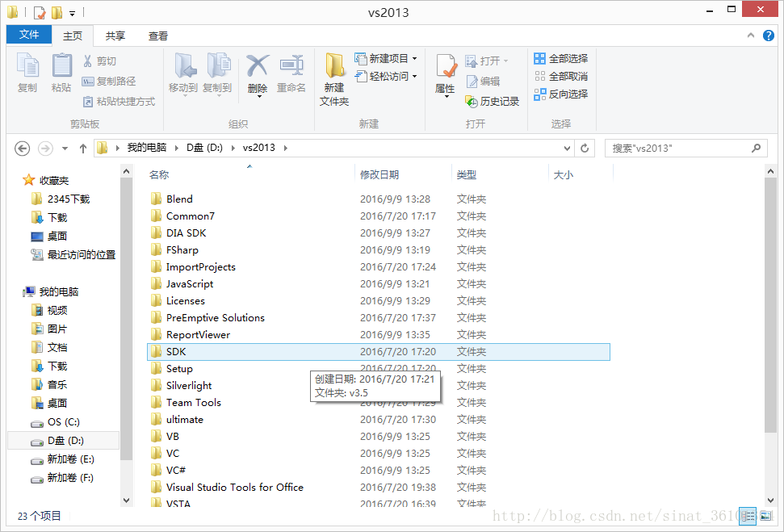Open the Open (打开) dropdown arrow
This screenshot has height=532, width=784.
[x=506, y=61]
